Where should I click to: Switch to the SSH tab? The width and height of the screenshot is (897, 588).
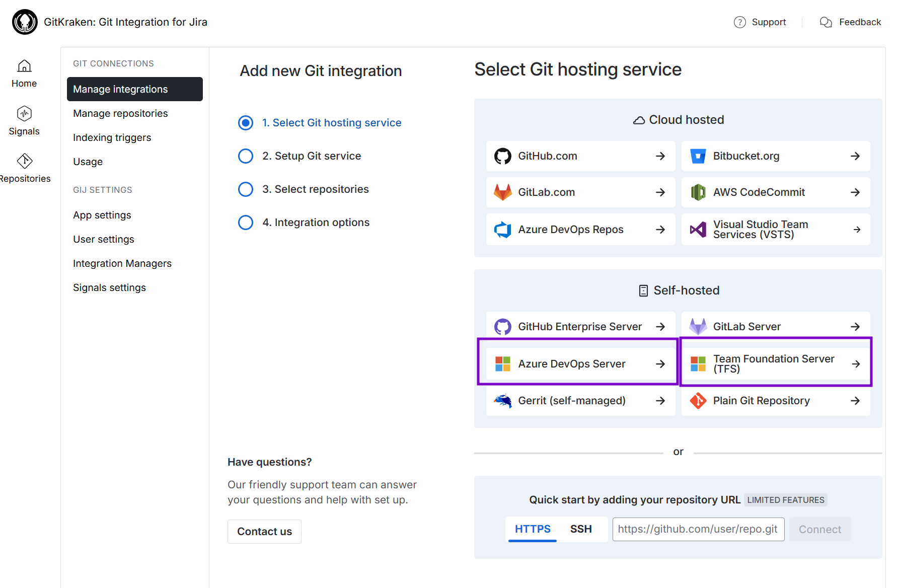pos(580,529)
